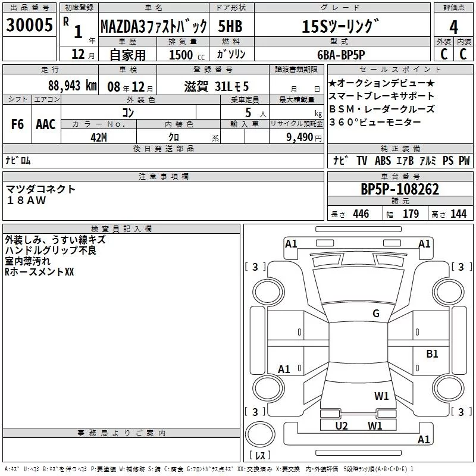Click the spare tire circle above レス
This screenshot has height=476, width=476.
pyautogui.click(x=260, y=434)
